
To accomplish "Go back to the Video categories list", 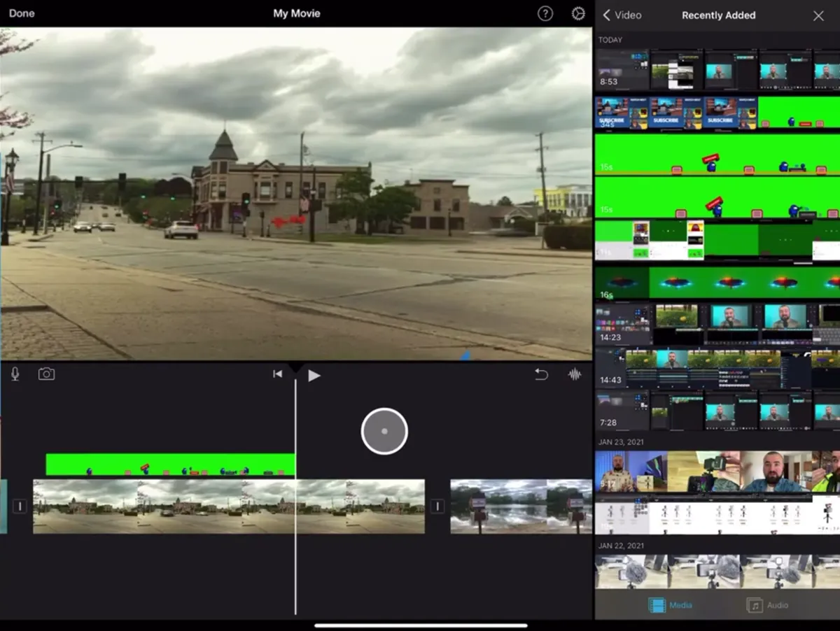I will [x=622, y=15].
